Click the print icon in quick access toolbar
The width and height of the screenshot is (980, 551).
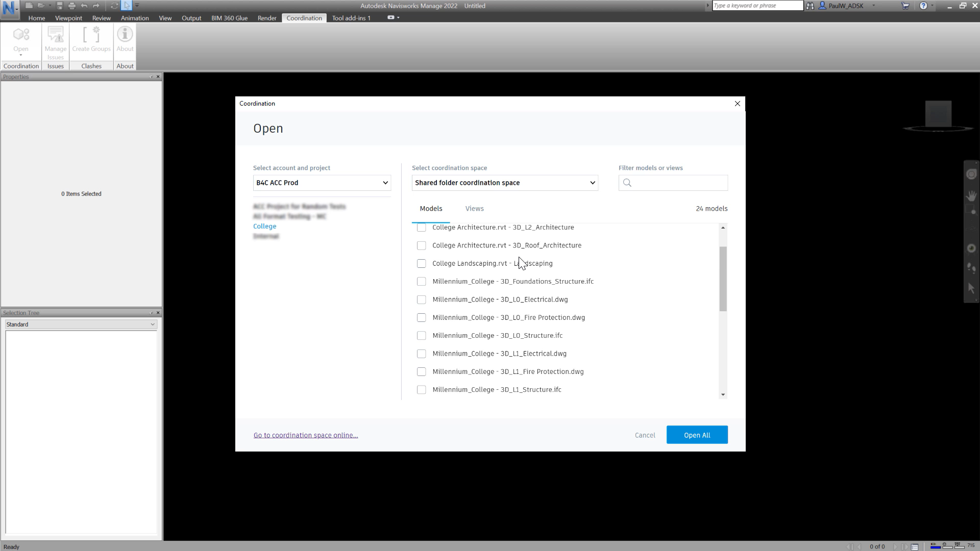72,6
